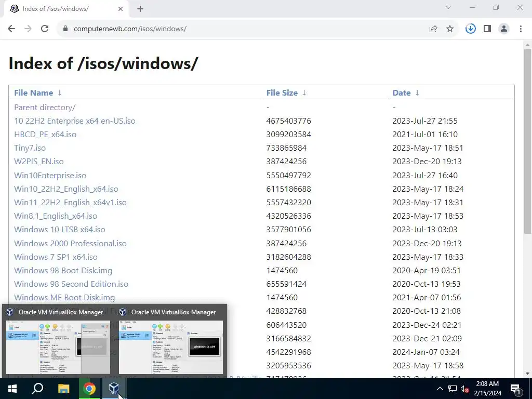Image resolution: width=532 pixels, height=399 pixels.
Task: Reload the page with refresh icon
Action: 45,29
